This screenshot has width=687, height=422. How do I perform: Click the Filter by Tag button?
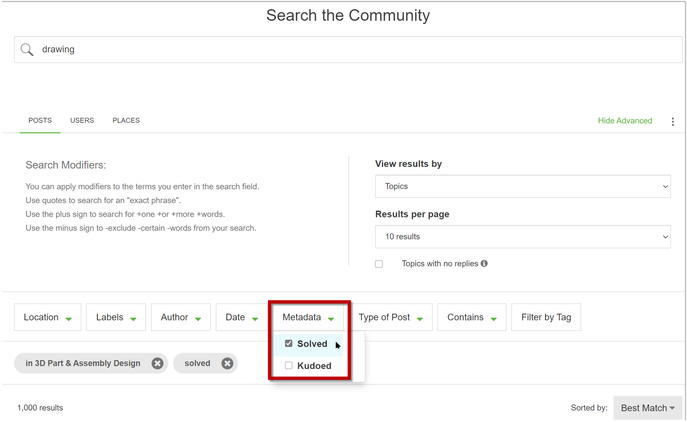(546, 317)
